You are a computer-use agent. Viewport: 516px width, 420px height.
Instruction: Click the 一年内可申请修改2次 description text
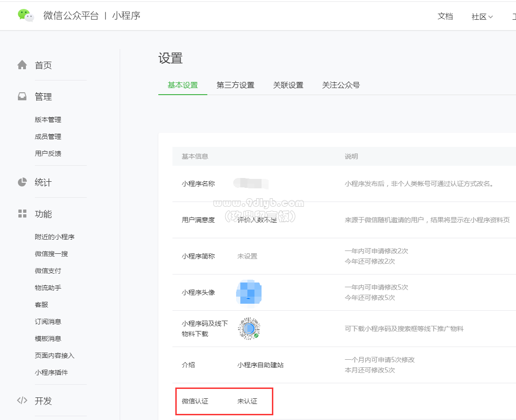tap(377, 251)
